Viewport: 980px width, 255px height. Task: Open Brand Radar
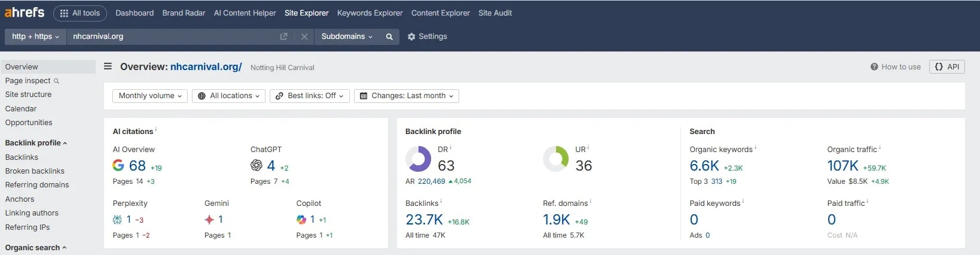184,13
